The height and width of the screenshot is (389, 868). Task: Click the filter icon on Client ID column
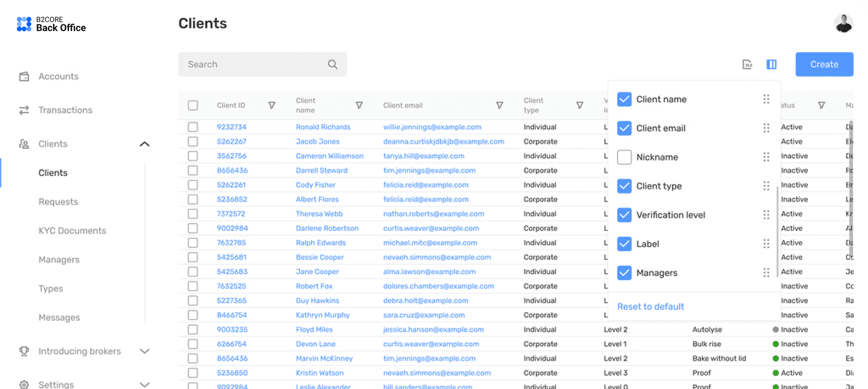pos(272,105)
